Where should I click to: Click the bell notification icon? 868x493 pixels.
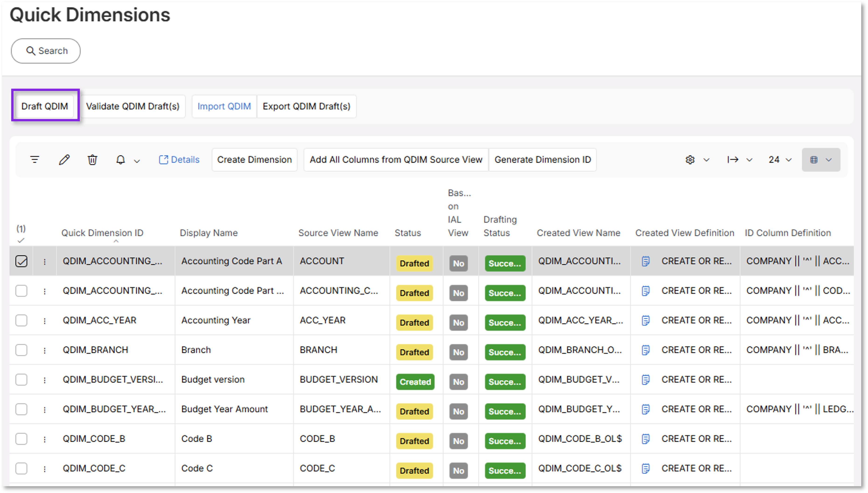(121, 160)
